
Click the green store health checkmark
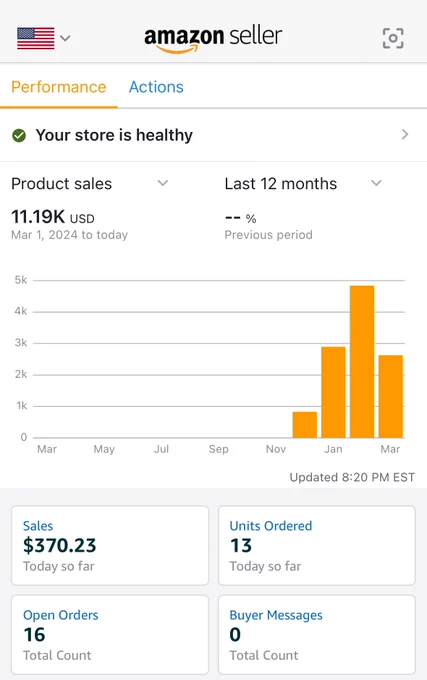coord(19,135)
